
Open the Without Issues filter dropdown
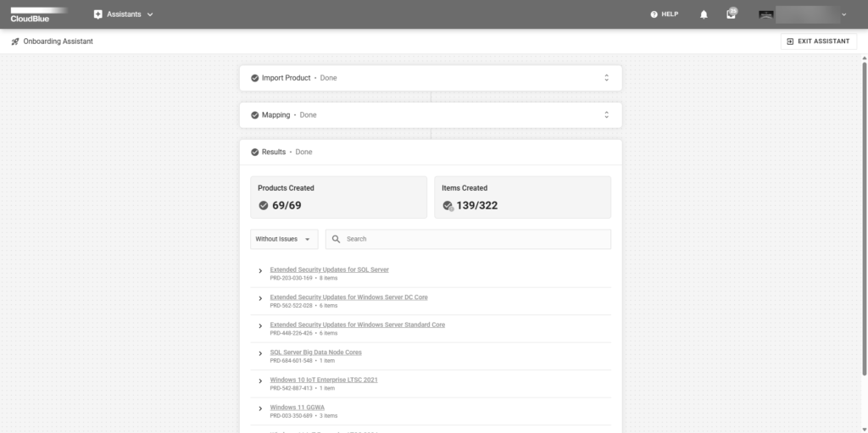284,239
